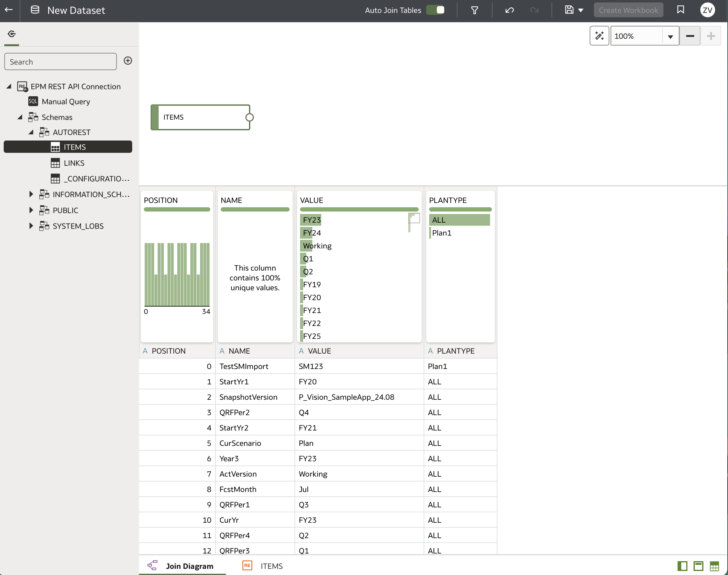The image size is (728, 575).
Task: Click the data quality bar under POSITION
Action: [x=177, y=209]
